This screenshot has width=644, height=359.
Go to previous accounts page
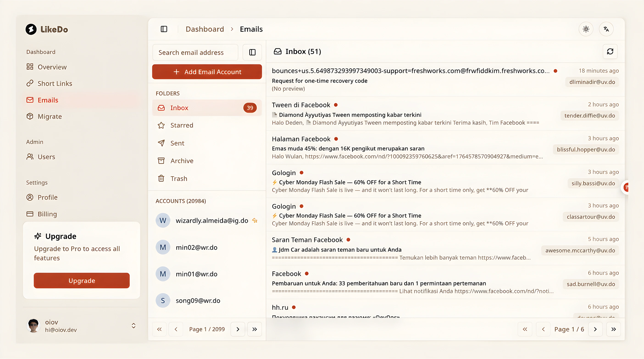point(176,329)
